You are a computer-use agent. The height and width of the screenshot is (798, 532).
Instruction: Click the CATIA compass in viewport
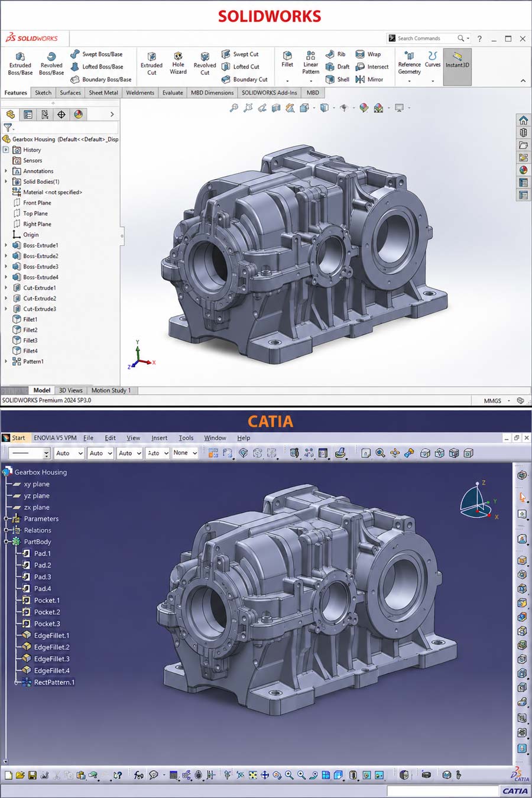tap(479, 500)
